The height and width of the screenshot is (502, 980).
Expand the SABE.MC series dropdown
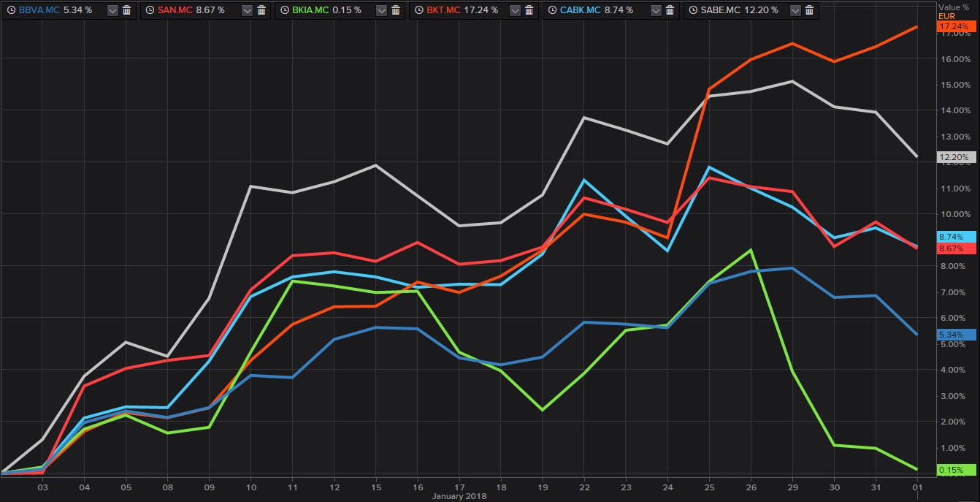[x=795, y=10]
